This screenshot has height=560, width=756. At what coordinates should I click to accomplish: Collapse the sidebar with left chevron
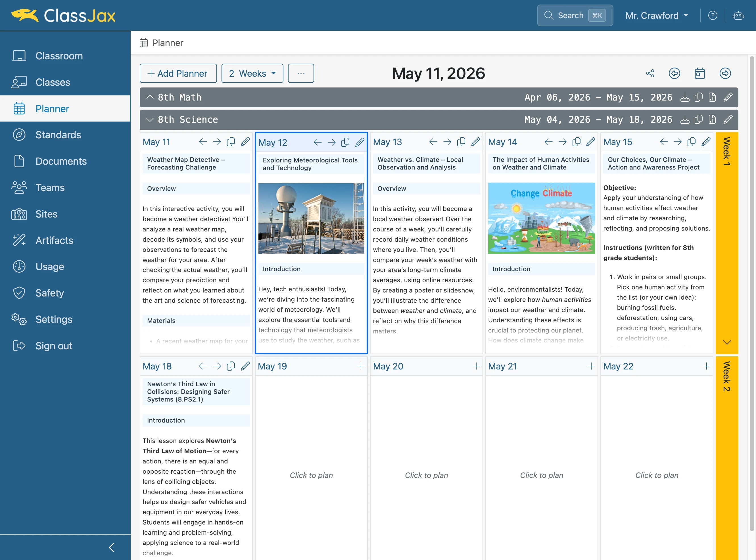point(112,547)
